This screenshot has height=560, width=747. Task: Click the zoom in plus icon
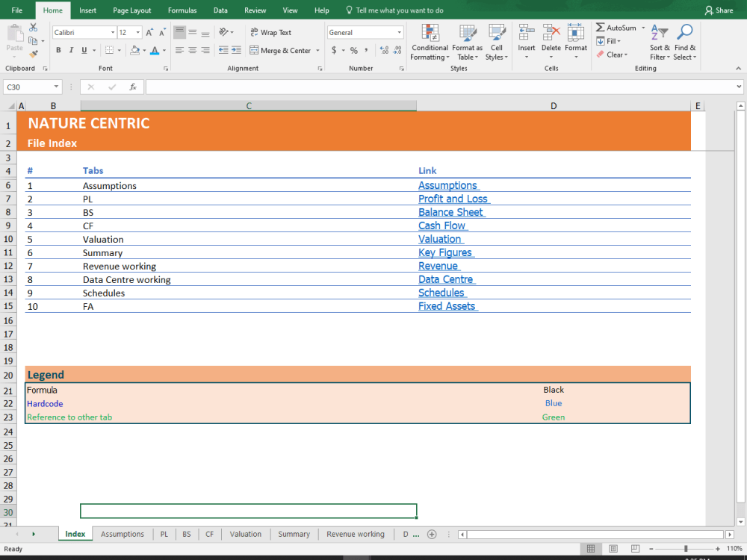[718, 549]
